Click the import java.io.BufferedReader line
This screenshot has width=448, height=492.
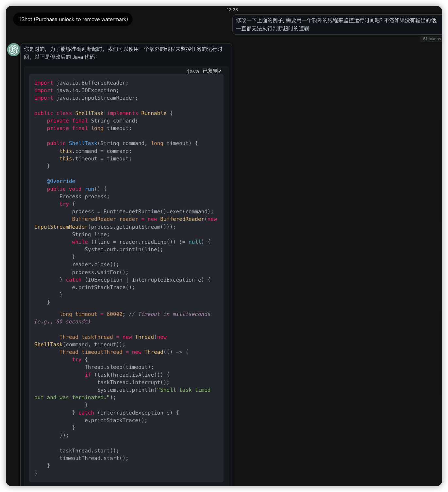click(81, 83)
